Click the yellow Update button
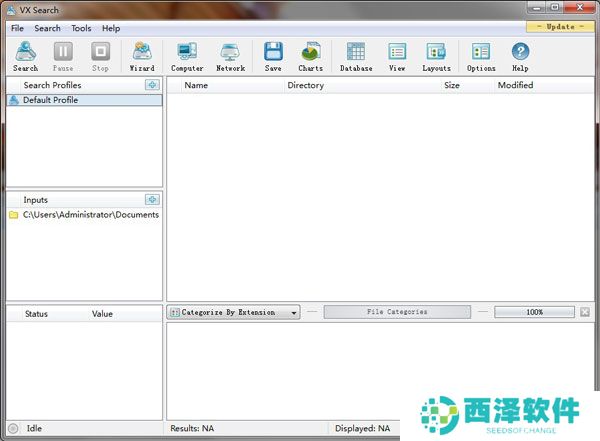The image size is (600, 441). coord(560,27)
